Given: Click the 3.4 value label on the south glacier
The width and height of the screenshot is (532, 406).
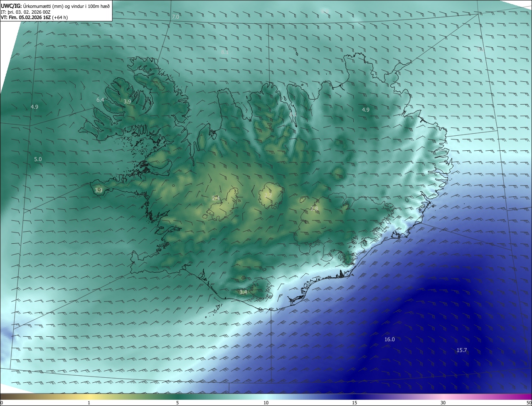Looking at the screenshot, I should tap(243, 292).
